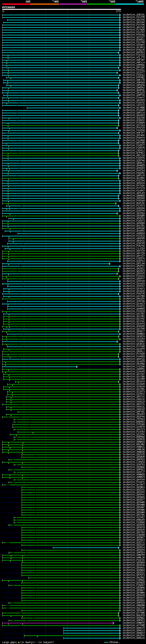Click the green ~80% identity legend bar

tap(101, 4)
